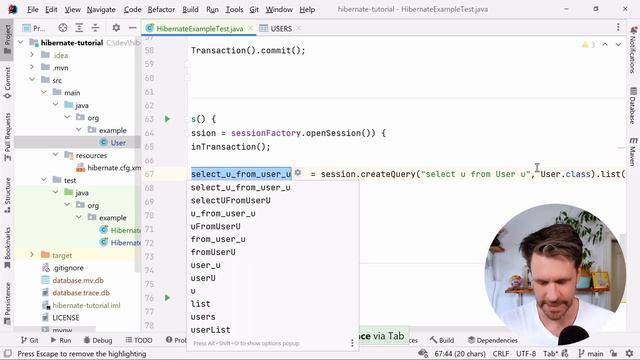Open the Refactor menu
The width and height of the screenshot is (640, 360).
(161, 9)
